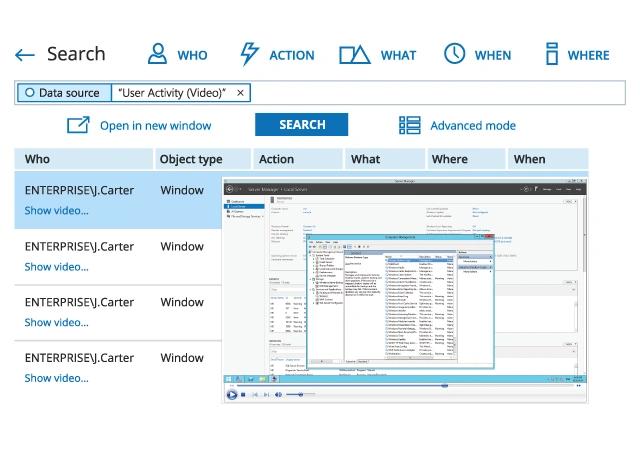
Task: Add a WHEN filter
Action: click(x=478, y=54)
